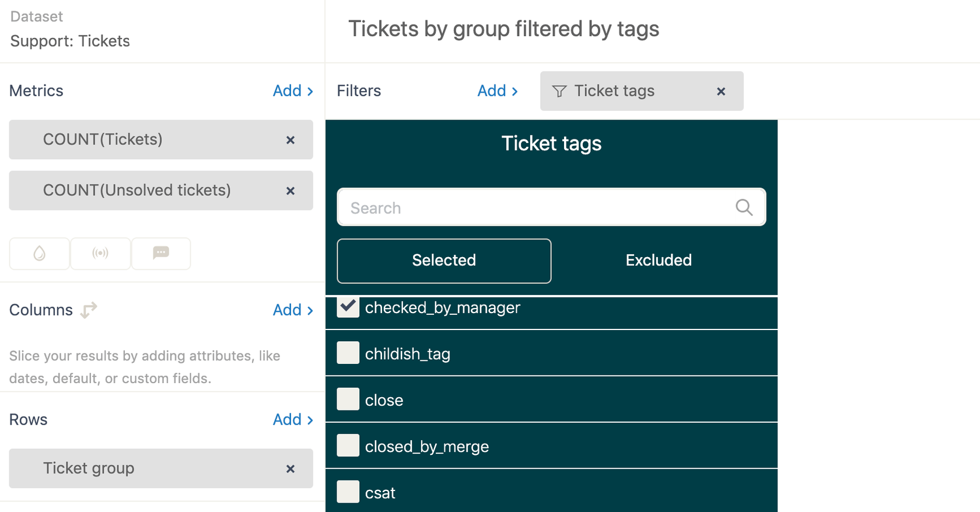
Task: Click the Support: Tickets dataset name
Action: coord(70,41)
